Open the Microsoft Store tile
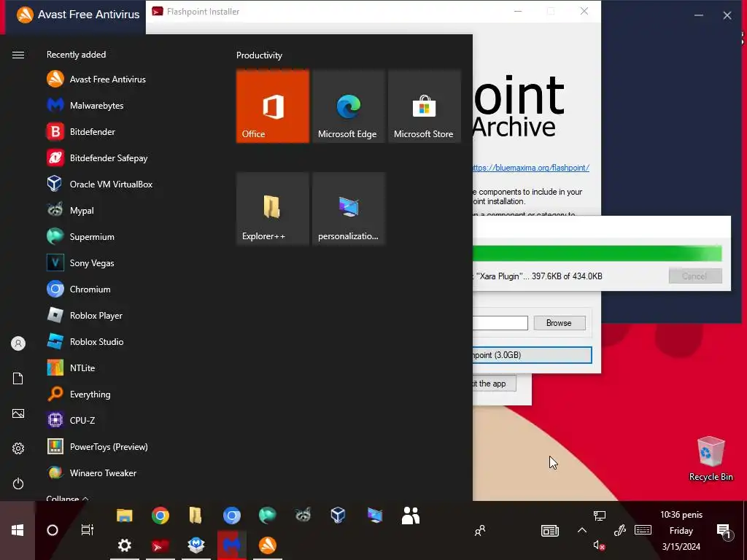The height and width of the screenshot is (560, 747). pyautogui.click(x=424, y=106)
